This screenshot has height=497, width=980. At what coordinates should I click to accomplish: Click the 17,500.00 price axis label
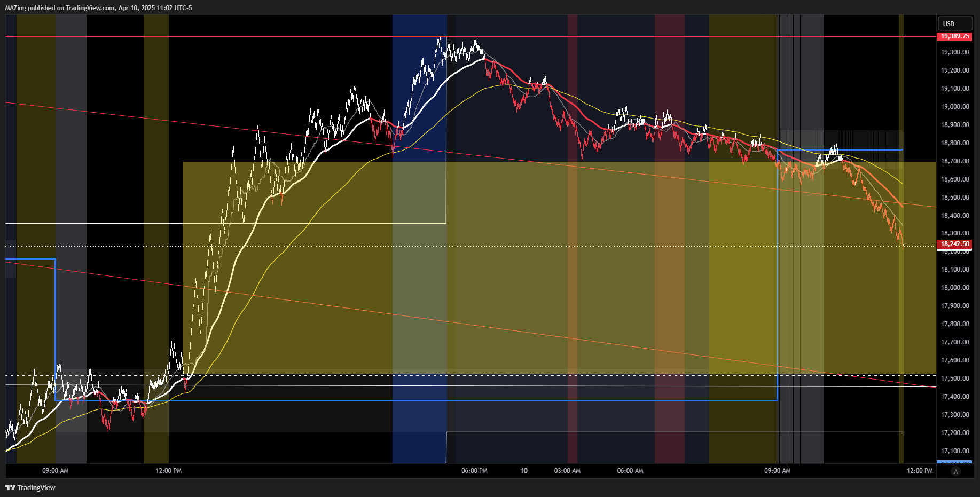[x=955, y=378]
